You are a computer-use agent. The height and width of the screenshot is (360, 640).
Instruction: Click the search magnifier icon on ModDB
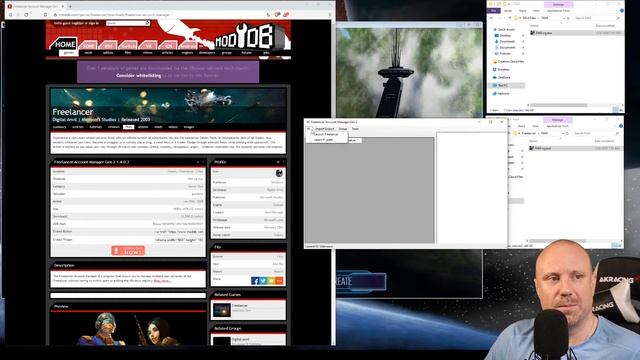click(x=147, y=23)
